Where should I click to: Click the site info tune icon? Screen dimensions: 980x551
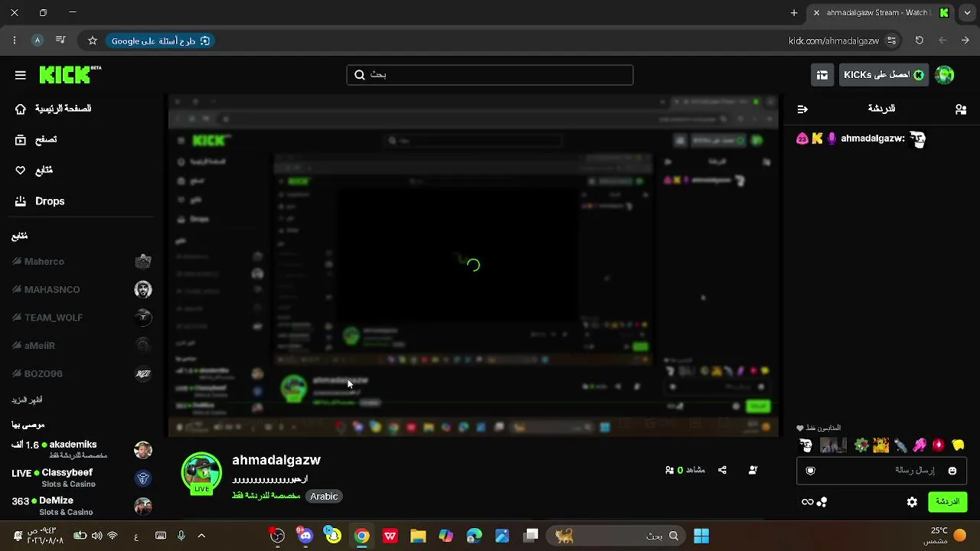click(892, 41)
